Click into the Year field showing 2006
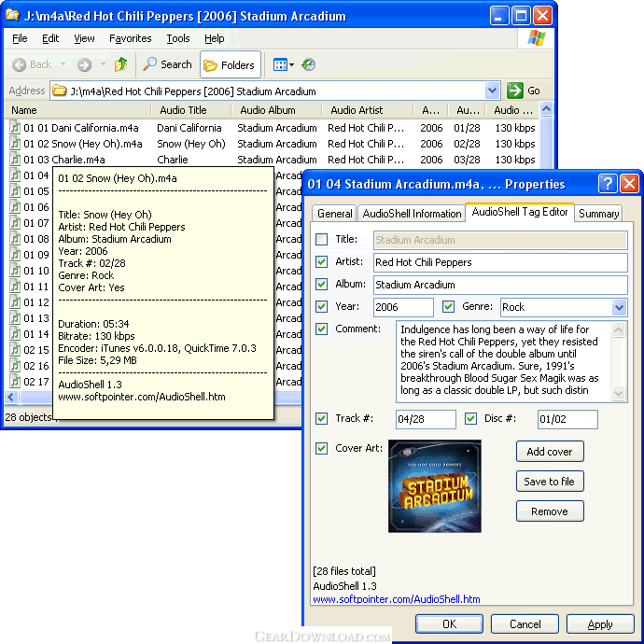644x644 pixels. 403,307
